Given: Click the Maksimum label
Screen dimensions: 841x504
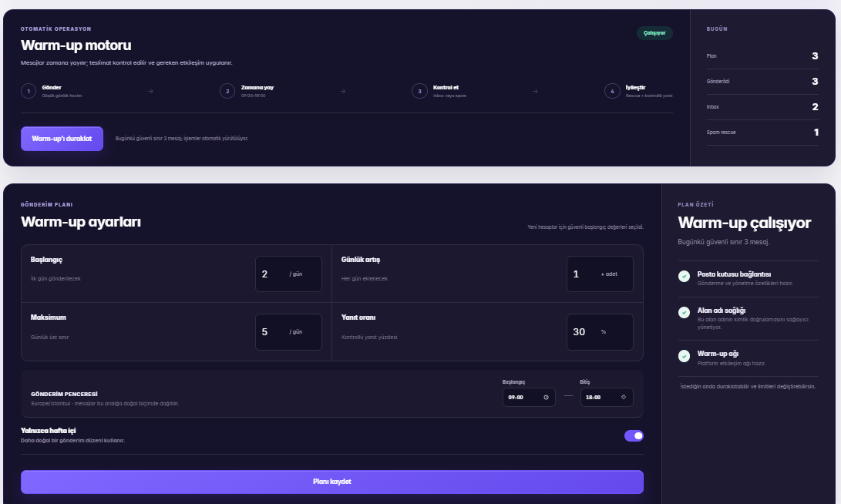Looking at the screenshot, I should (x=49, y=318).
